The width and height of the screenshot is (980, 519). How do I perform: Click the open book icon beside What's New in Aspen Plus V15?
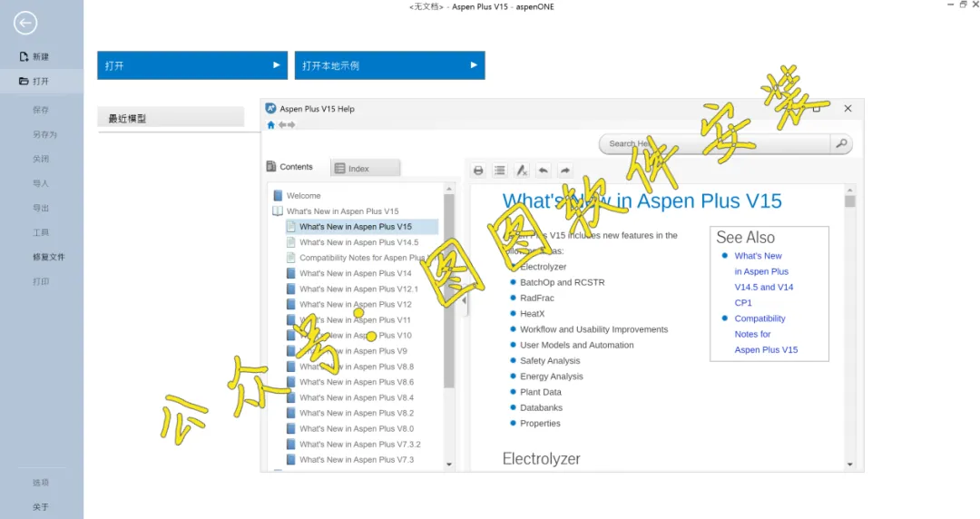[x=278, y=211]
